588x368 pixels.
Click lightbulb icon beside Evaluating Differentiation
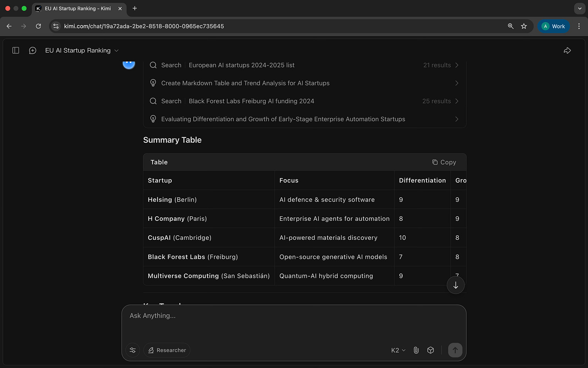click(153, 119)
